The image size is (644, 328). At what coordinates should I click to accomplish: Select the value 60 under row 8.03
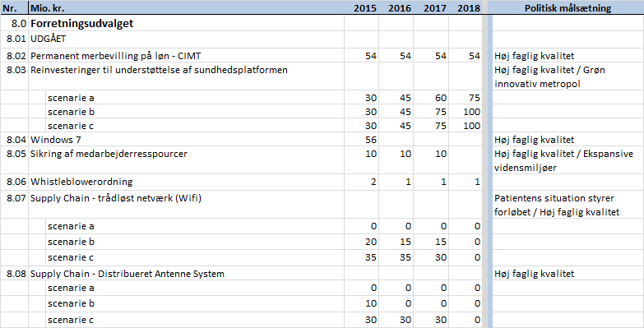431,98
